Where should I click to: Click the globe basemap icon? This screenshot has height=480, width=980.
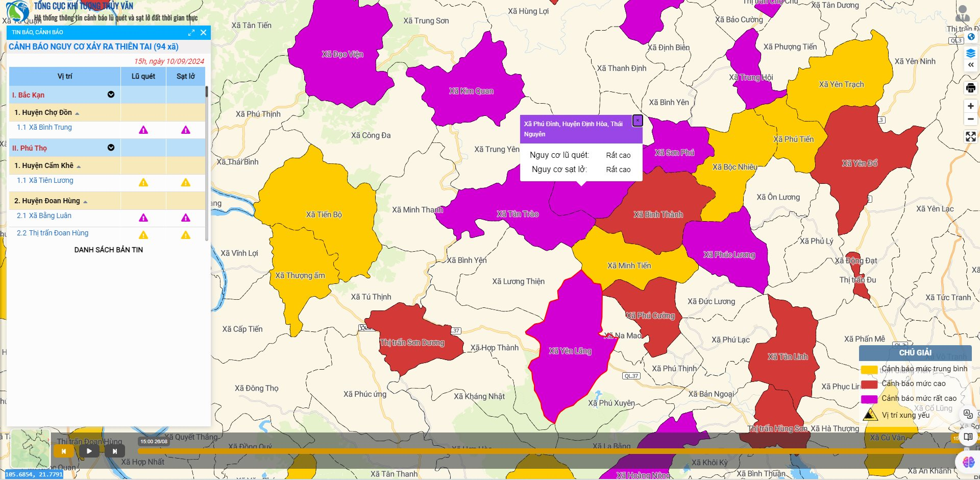point(971,37)
